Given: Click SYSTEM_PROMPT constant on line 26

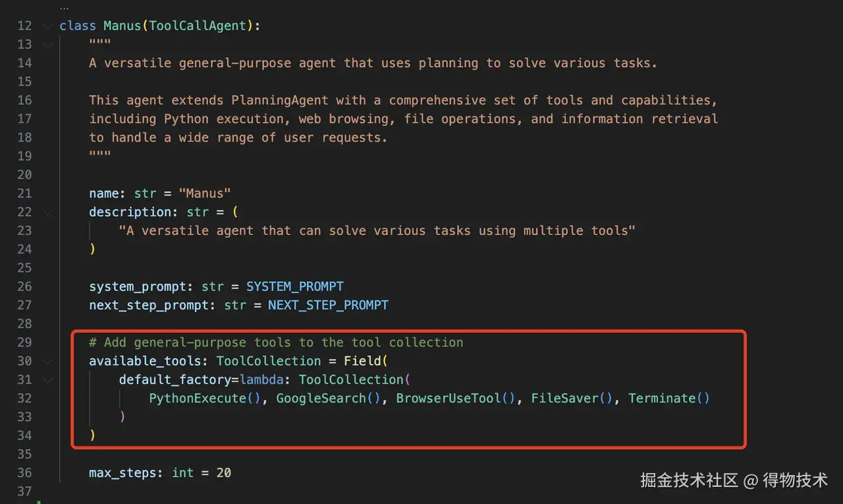Looking at the screenshot, I should pos(294,286).
